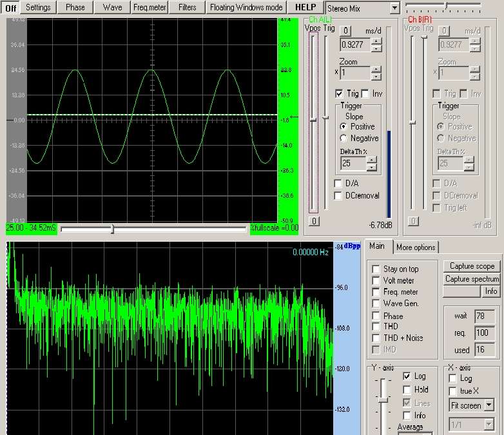Click the Capture spectrum button

[472, 279]
